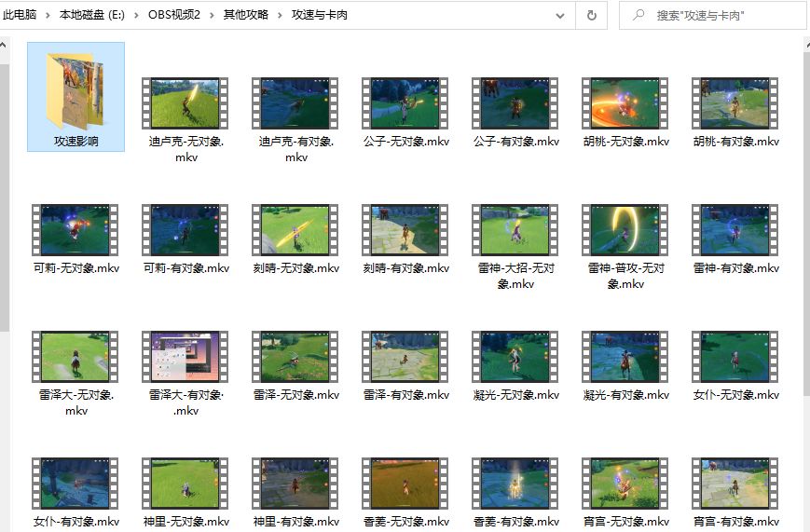Select video file 胡桃-无对象.mkv icon
The image size is (810, 532).
[x=625, y=103]
